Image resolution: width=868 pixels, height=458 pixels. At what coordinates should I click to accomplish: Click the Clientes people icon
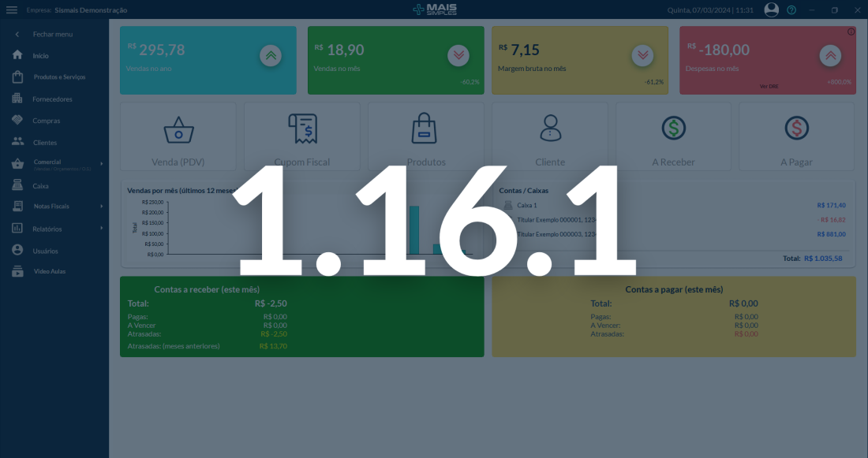click(17, 142)
